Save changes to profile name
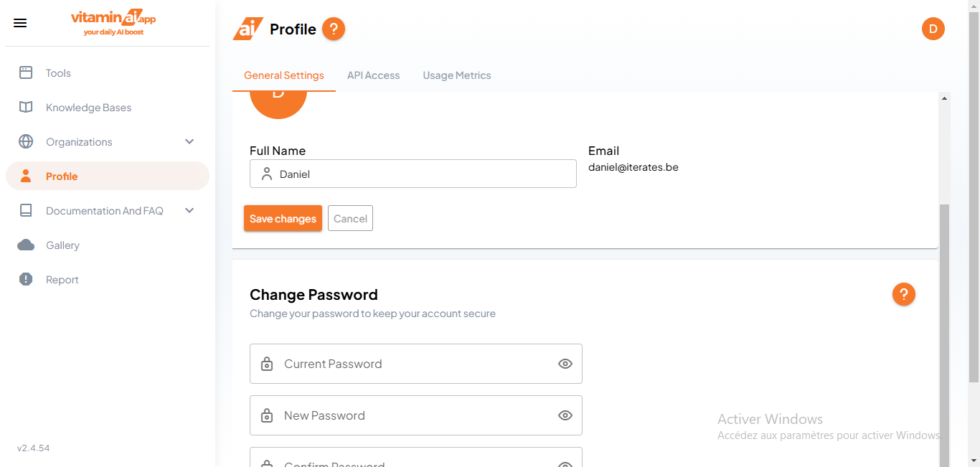The image size is (980, 467). tap(283, 218)
